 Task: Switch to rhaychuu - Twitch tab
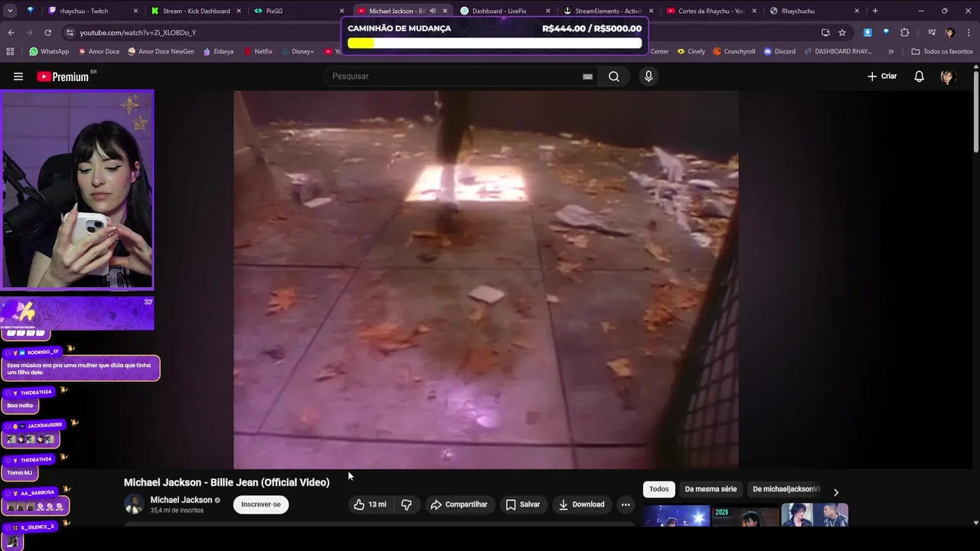coord(93,11)
